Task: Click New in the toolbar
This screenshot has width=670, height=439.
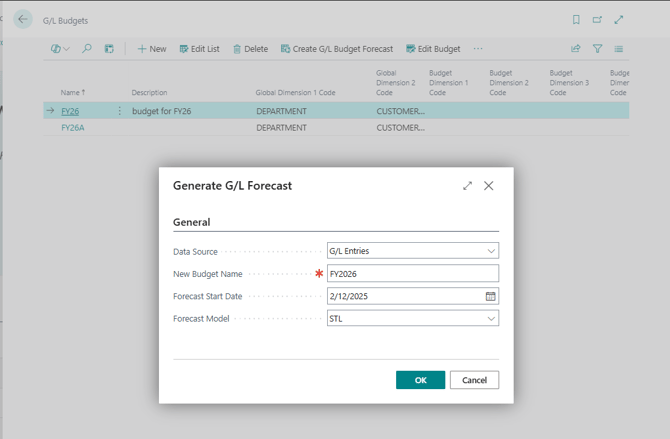Action: 152,49
